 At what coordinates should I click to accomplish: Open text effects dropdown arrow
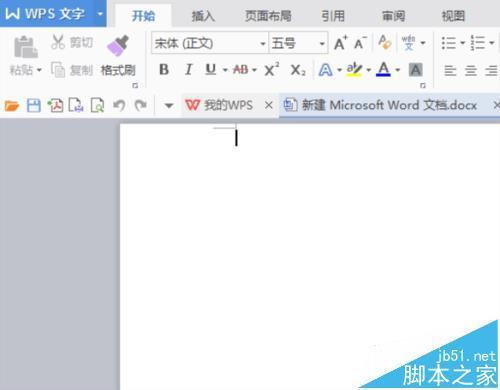tap(339, 70)
